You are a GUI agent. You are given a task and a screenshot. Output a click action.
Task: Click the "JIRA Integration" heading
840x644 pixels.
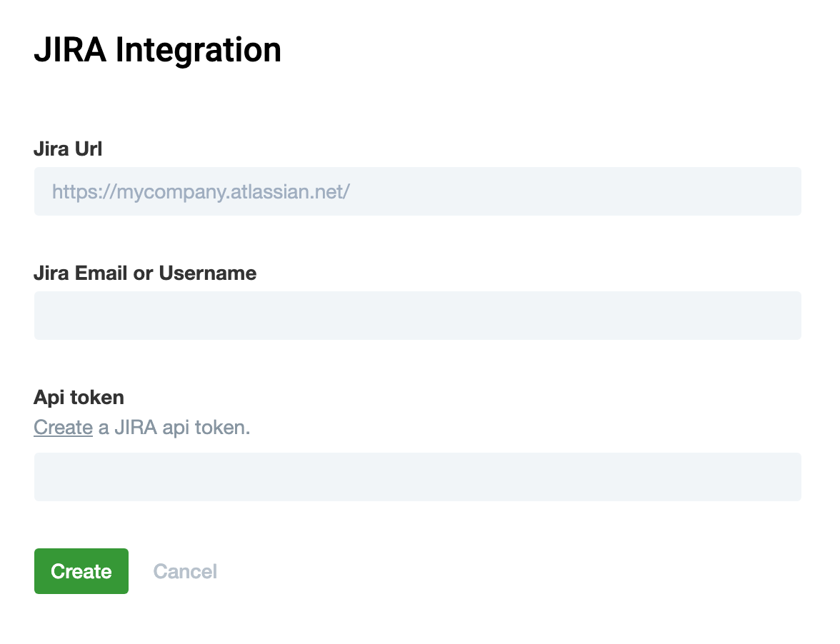tap(157, 50)
